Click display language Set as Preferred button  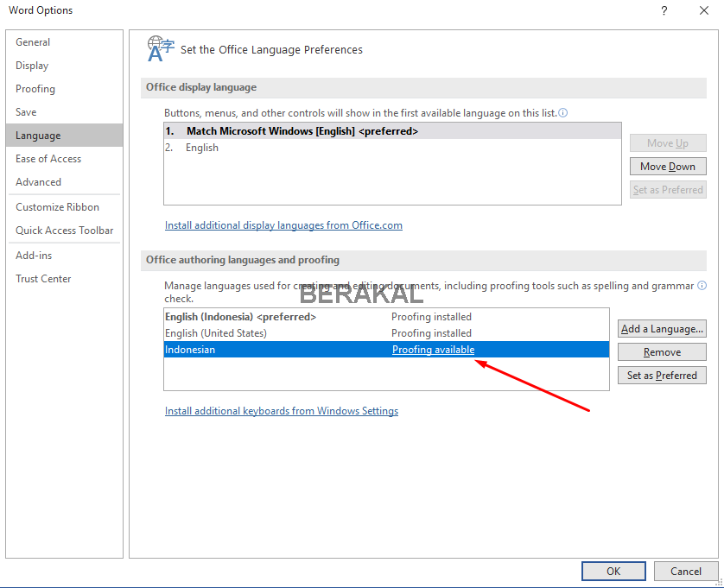point(668,190)
